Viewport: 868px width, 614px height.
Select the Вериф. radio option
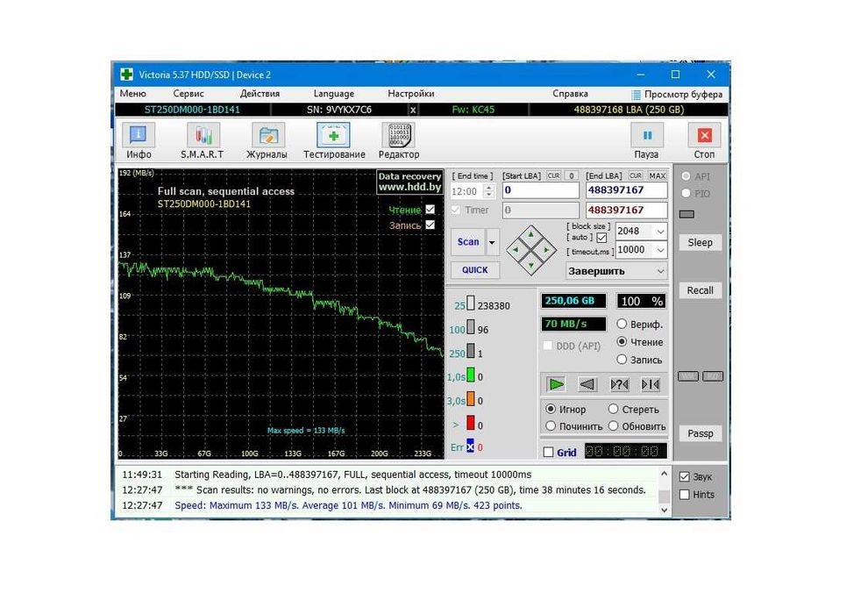(x=622, y=324)
